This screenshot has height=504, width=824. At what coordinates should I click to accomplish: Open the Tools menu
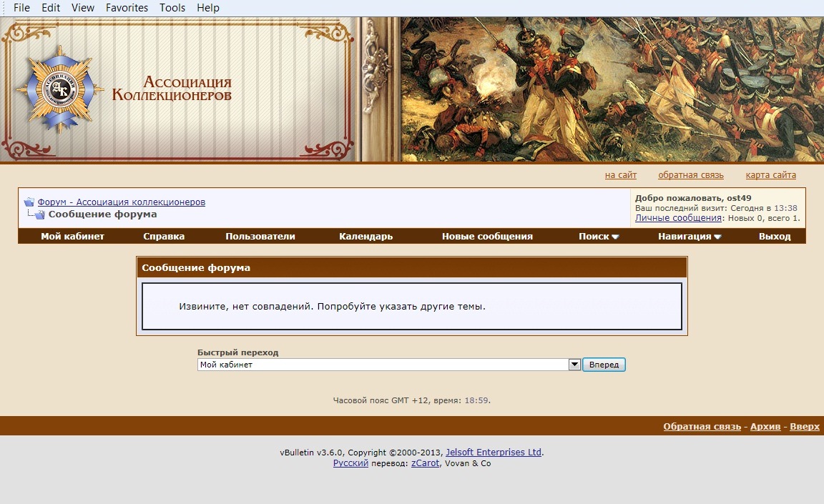coord(172,8)
